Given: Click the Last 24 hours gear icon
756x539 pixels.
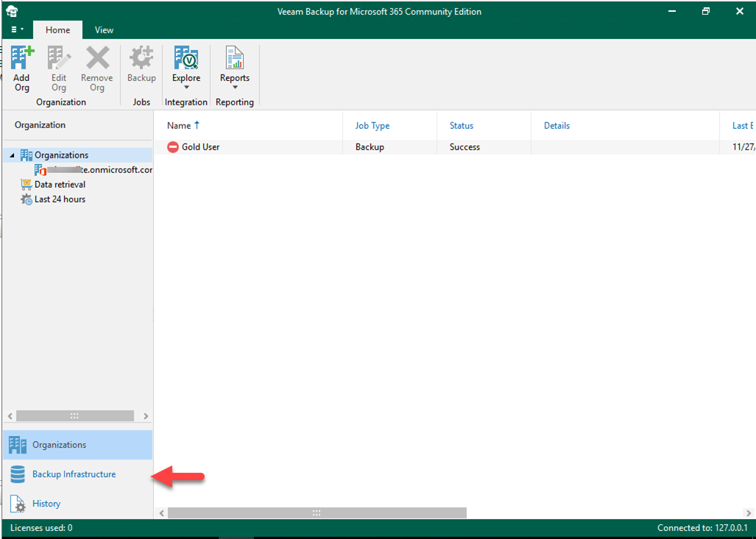Looking at the screenshot, I should 26,199.
